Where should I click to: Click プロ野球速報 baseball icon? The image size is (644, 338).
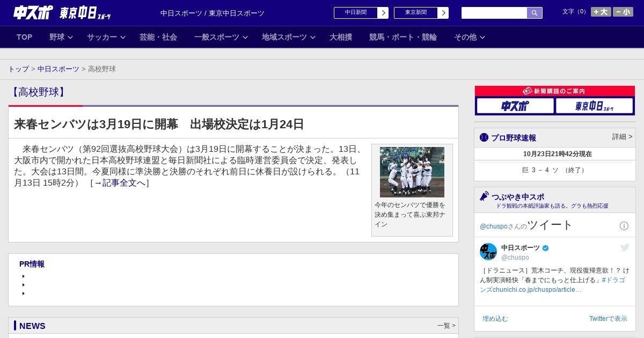point(484,137)
